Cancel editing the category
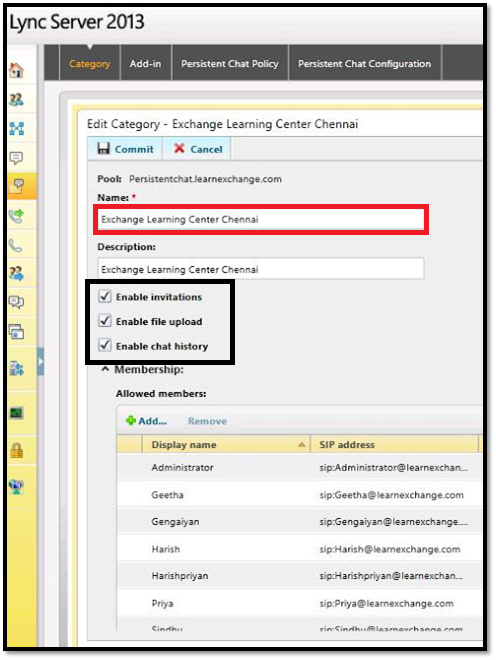The image size is (496, 660). 197,149
